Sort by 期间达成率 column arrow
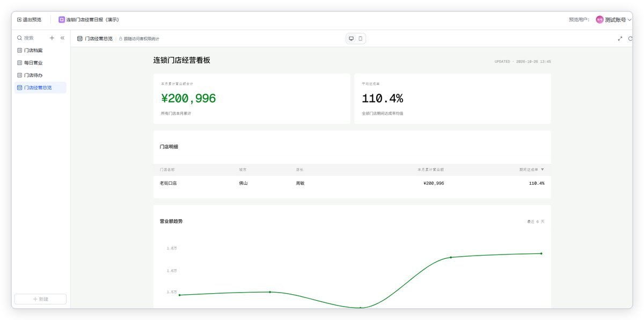 pos(542,169)
